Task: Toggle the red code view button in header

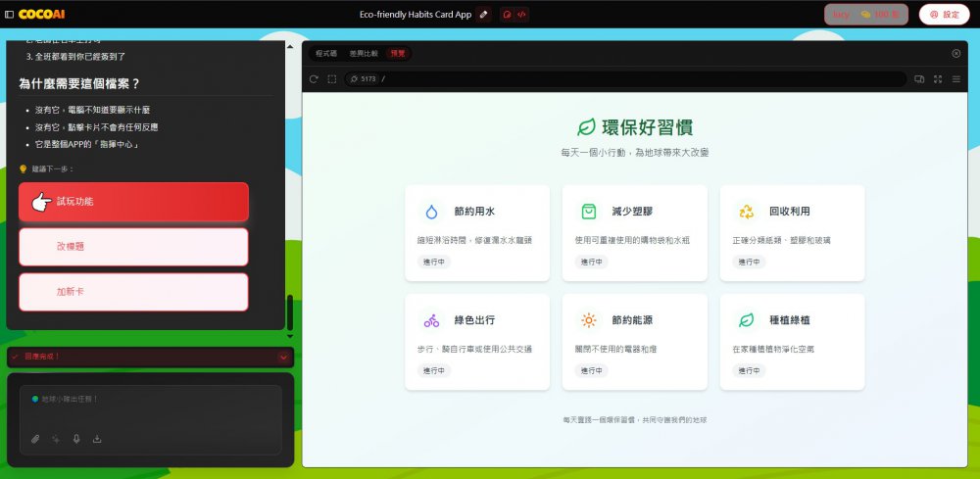Action: (x=521, y=15)
